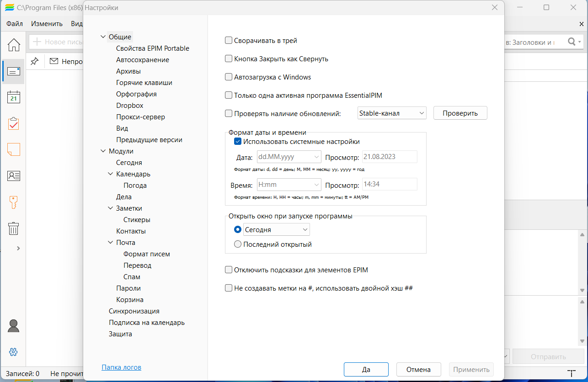Screen dimensions: 588x382
Task: Open the Mail module icon in sidebar
Action: click(14, 71)
